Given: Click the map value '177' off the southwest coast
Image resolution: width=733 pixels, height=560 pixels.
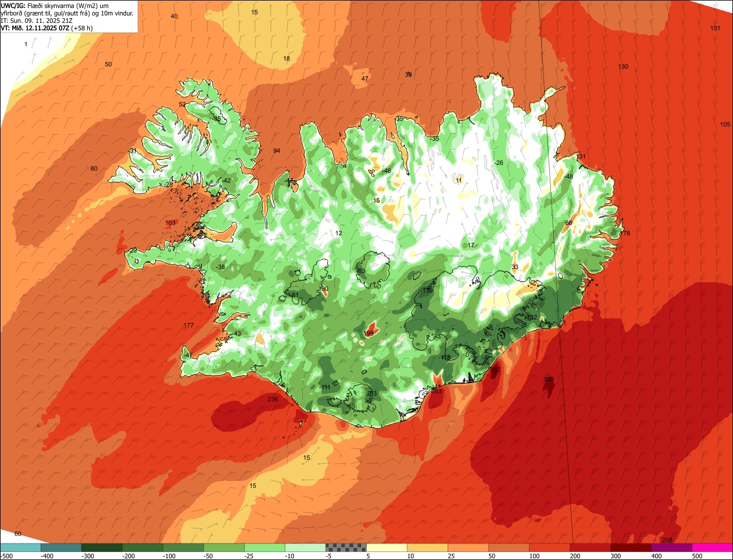Looking at the screenshot, I should pos(188,325).
